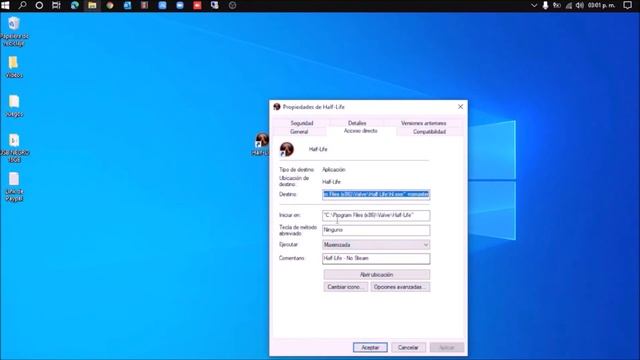Click into the Destino field
Screen dimensions: 640x360
click(x=376, y=194)
